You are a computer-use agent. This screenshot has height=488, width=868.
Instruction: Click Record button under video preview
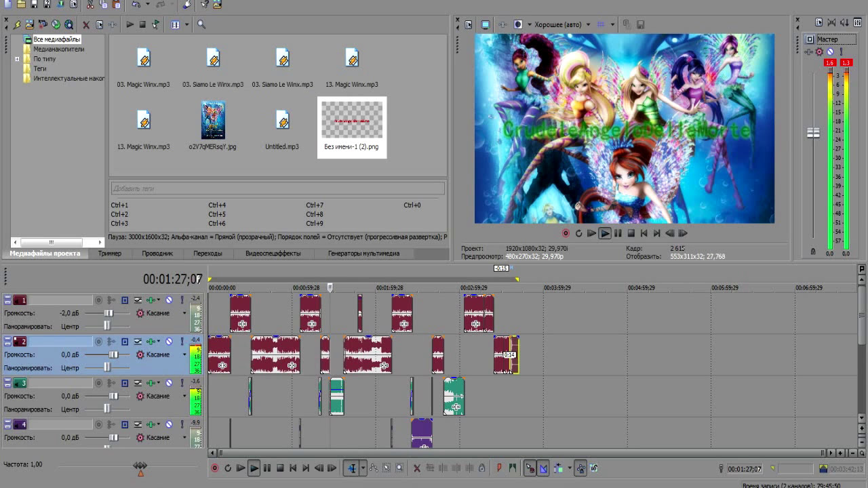pyautogui.click(x=566, y=233)
